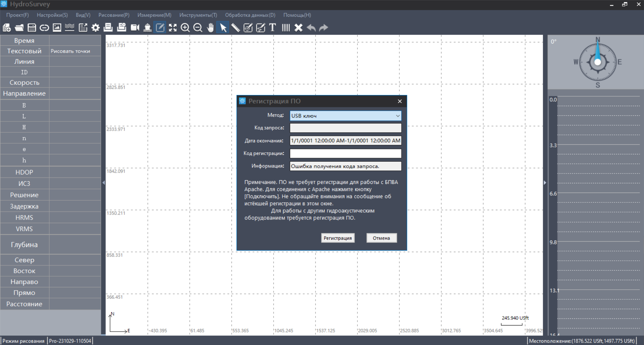Click the pause recording tray icon

pyautogui.click(x=121, y=28)
